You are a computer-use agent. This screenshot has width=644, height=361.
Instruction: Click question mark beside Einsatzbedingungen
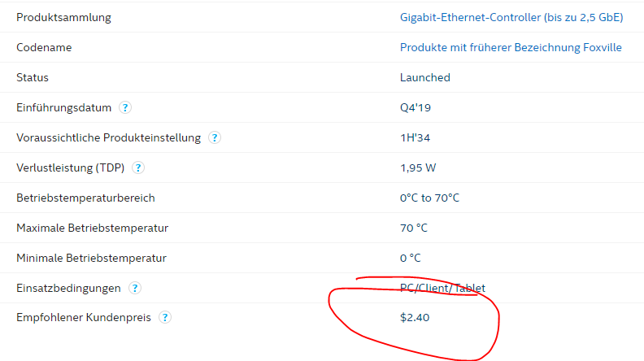tap(135, 288)
